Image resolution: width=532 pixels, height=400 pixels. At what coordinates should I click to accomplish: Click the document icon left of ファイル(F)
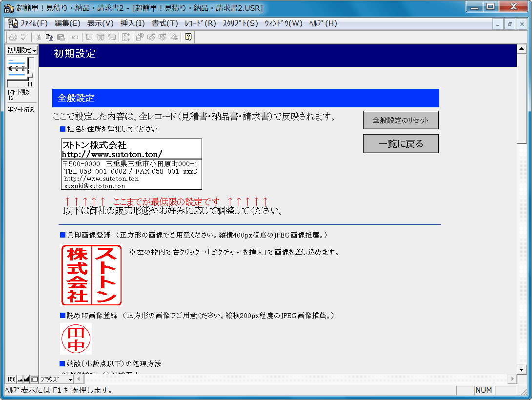[13, 23]
